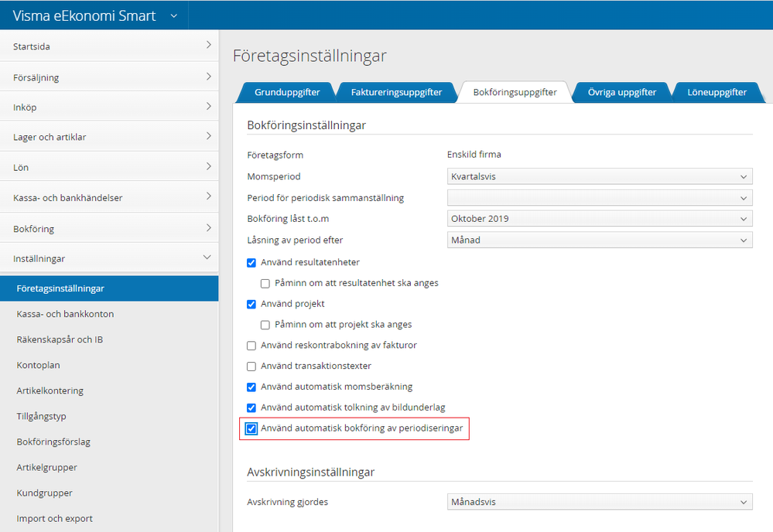773x532 pixels.
Task: Open the Momsperiod dropdown showing Kvartalsvis
Action: click(x=600, y=176)
